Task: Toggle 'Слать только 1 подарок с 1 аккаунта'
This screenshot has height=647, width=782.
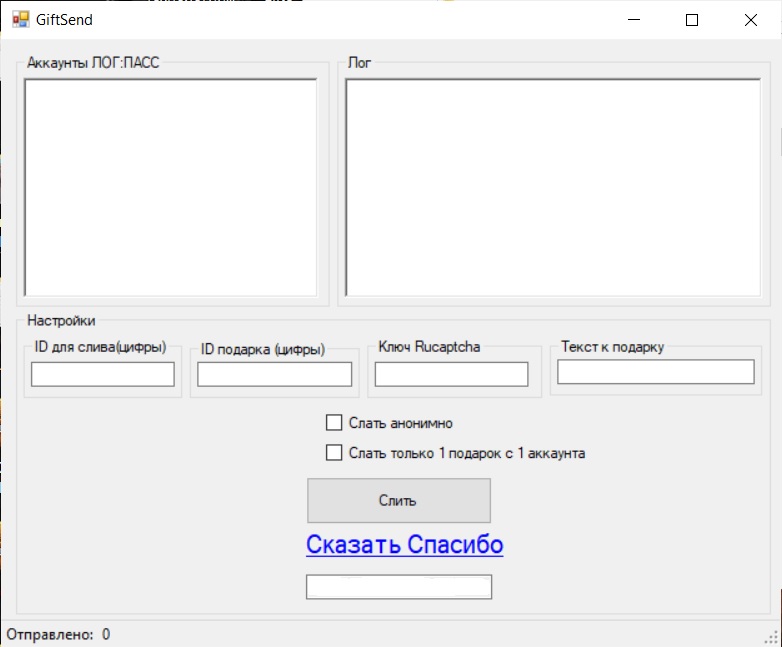Action: (335, 453)
